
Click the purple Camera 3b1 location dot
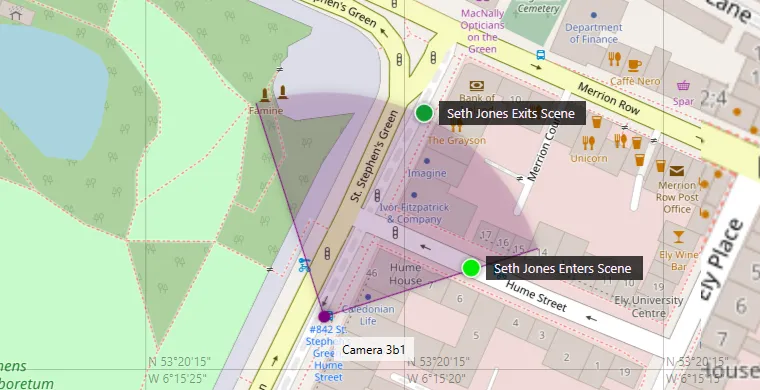click(324, 317)
